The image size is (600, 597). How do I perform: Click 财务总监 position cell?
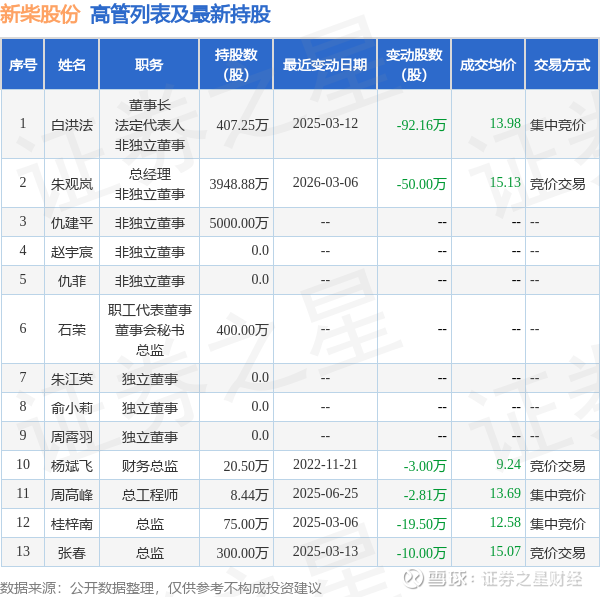tap(150, 466)
